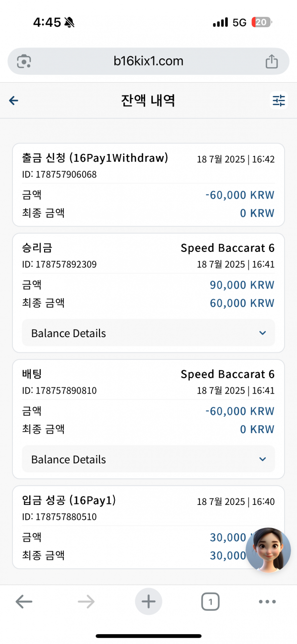The width and height of the screenshot is (297, 644).
Task: Go back using browser back arrow
Action: coord(24,602)
